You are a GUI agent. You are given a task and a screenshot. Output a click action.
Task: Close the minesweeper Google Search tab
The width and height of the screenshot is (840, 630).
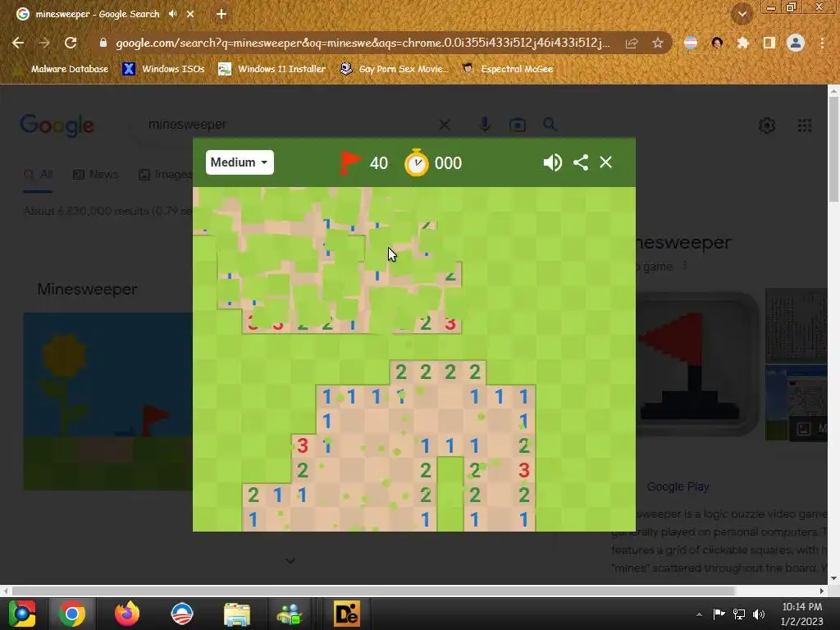(x=190, y=15)
